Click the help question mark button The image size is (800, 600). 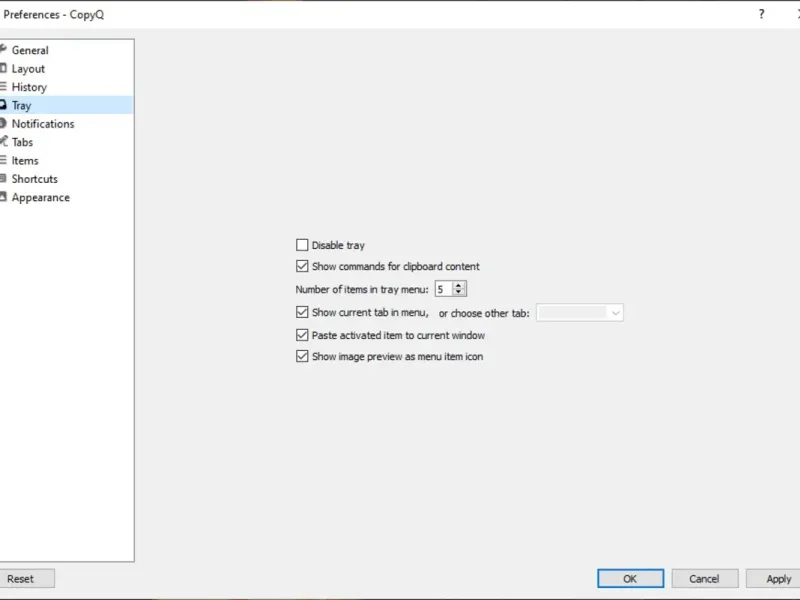(761, 14)
